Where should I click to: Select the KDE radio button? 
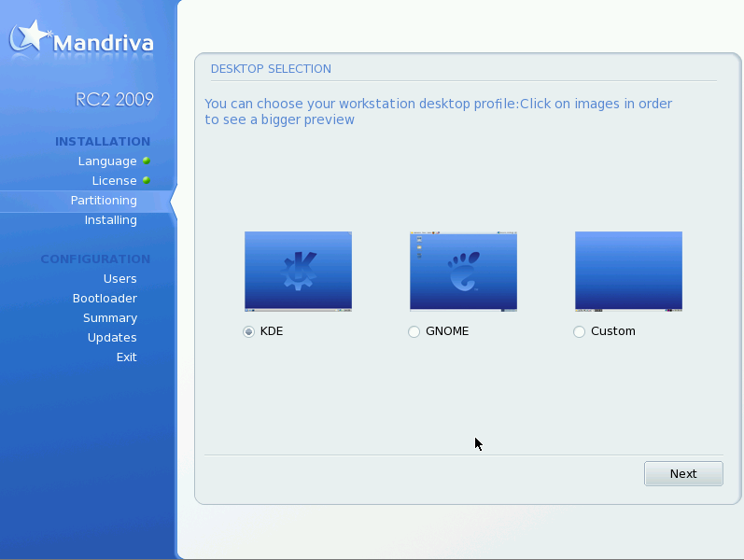point(249,331)
